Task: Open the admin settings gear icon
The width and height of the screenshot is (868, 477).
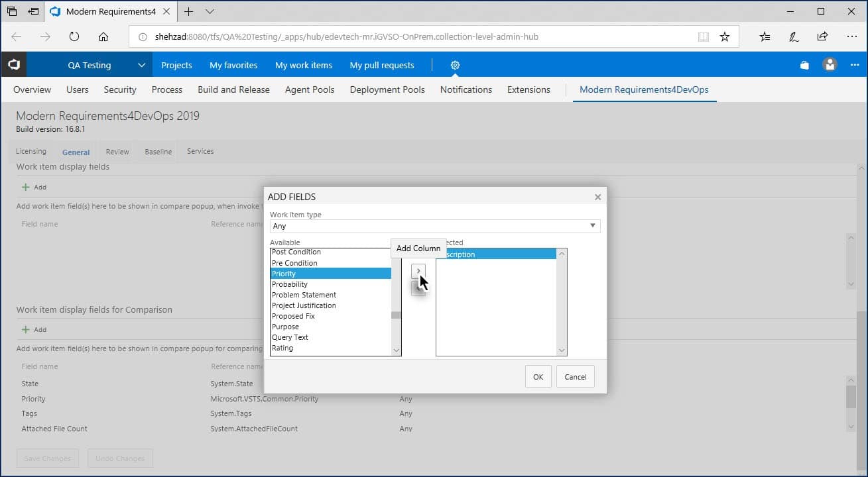Action: point(455,65)
